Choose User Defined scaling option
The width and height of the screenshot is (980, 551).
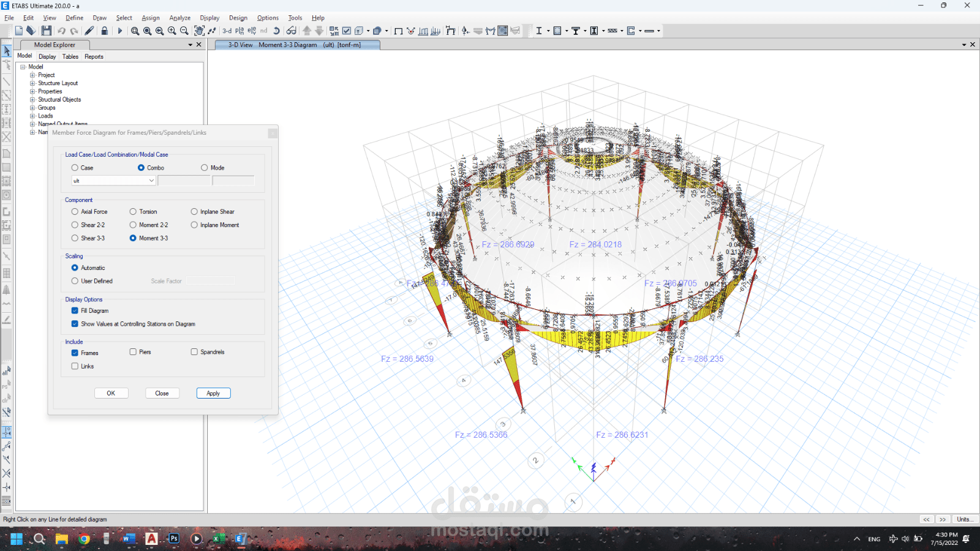[75, 281]
